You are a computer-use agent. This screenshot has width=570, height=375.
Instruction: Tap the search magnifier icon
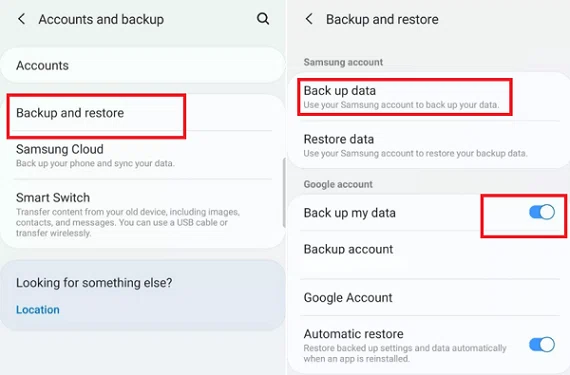coord(263,19)
